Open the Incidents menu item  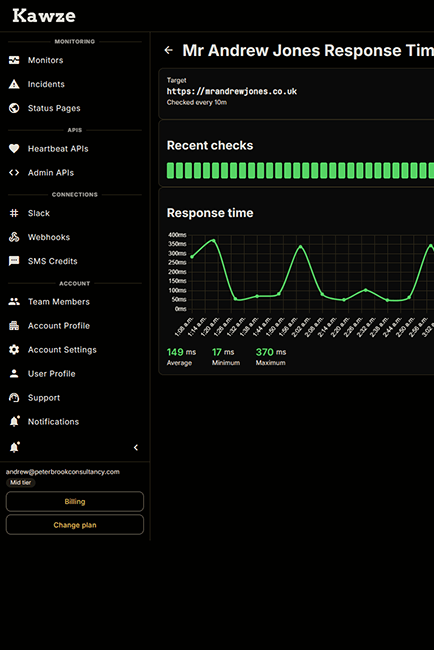[75, 84]
